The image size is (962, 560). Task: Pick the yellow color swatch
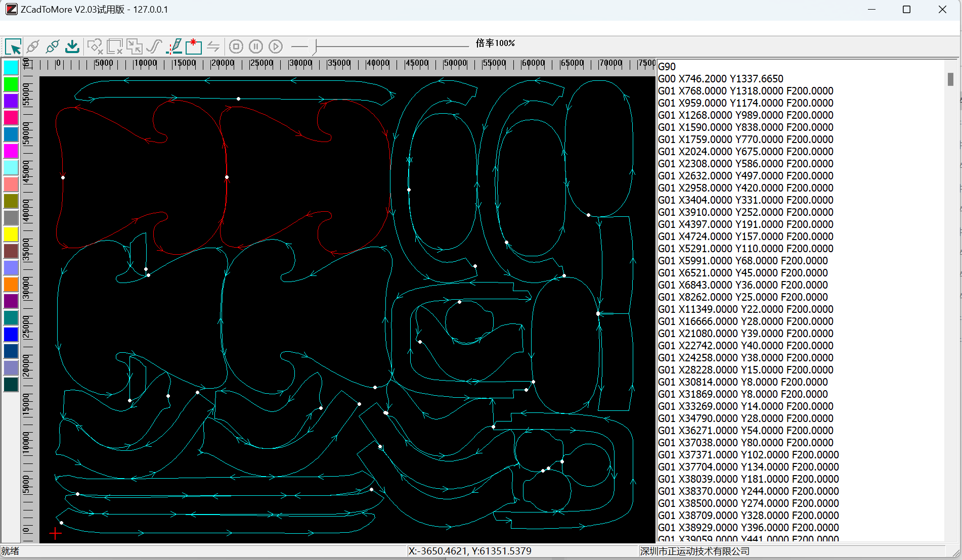[11, 235]
